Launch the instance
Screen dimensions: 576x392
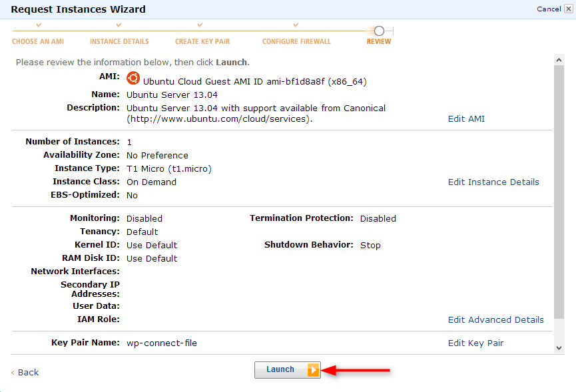[x=287, y=370]
